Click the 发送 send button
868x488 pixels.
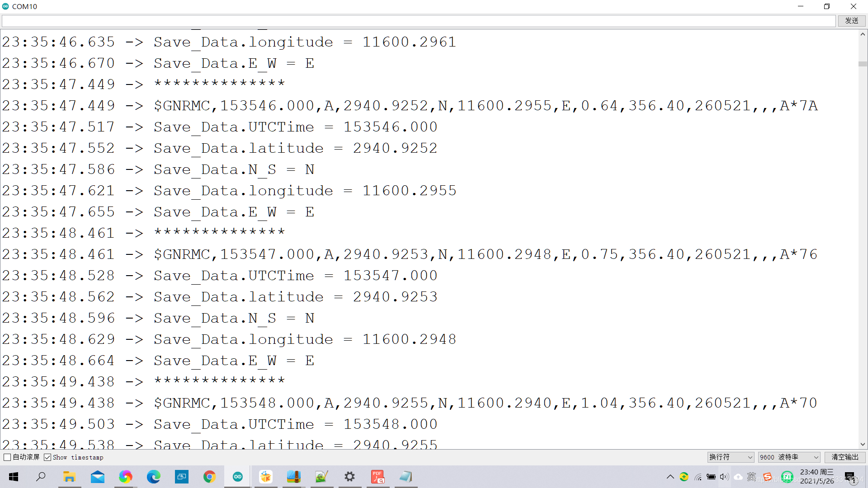tap(851, 21)
